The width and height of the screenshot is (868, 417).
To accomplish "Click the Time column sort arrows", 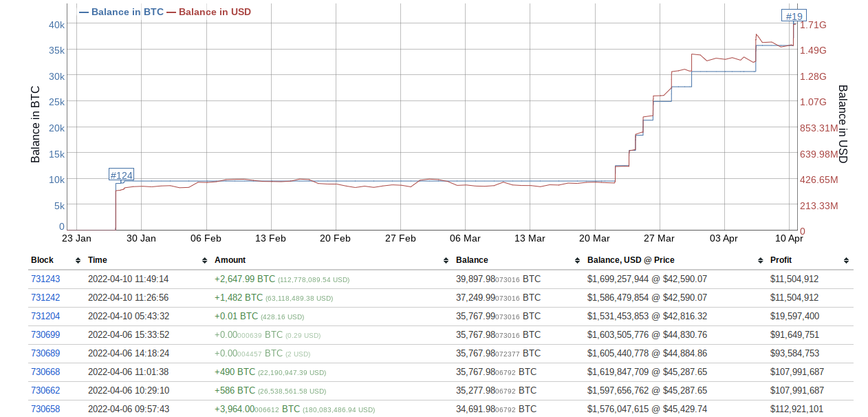I will point(204,261).
